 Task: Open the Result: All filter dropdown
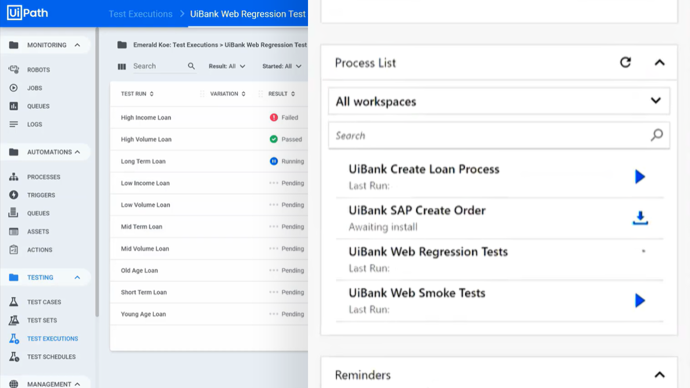coord(227,66)
